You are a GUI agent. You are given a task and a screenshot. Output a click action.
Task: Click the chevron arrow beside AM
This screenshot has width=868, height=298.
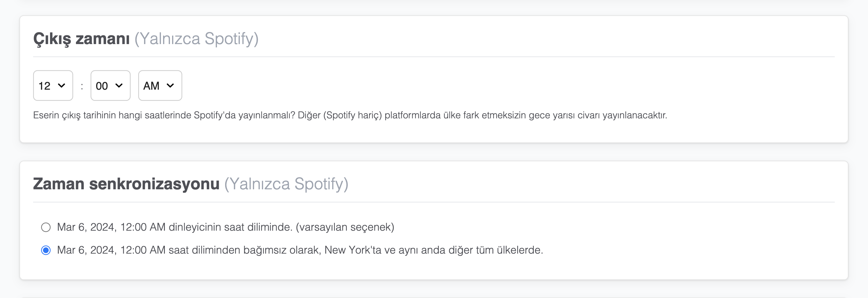[x=171, y=86]
